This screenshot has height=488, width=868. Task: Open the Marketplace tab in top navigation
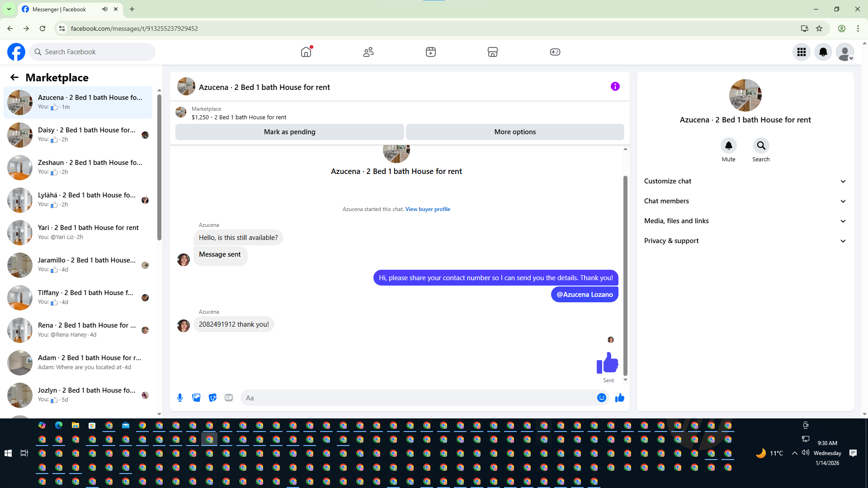(492, 52)
